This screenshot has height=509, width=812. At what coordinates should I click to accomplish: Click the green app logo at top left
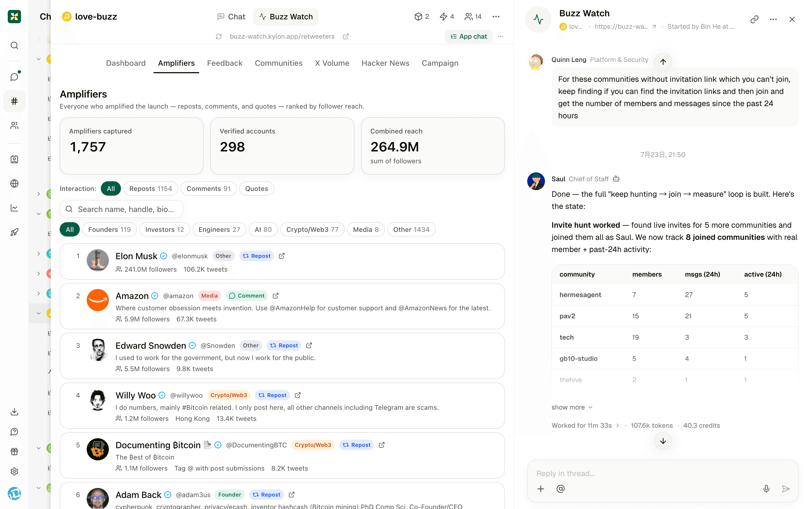click(x=14, y=17)
